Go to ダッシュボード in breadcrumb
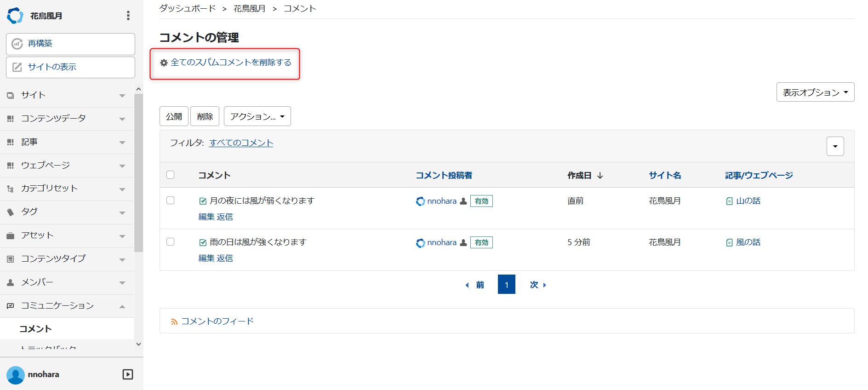Image resolution: width=868 pixels, height=390 pixels. pyautogui.click(x=188, y=8)
